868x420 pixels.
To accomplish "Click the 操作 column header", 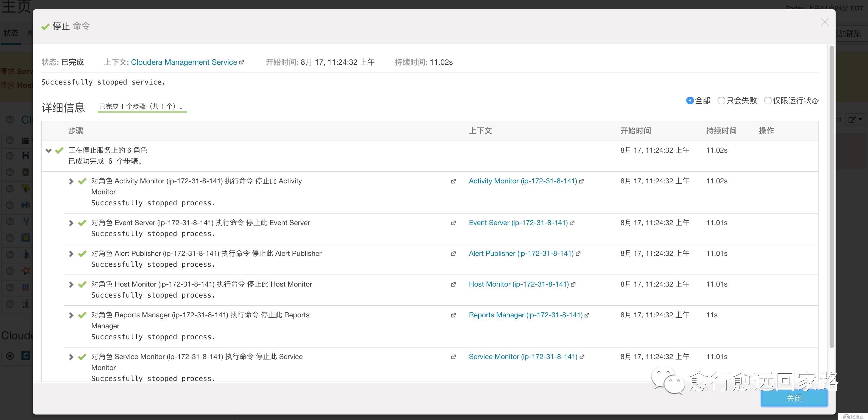I will click(766, 131).
